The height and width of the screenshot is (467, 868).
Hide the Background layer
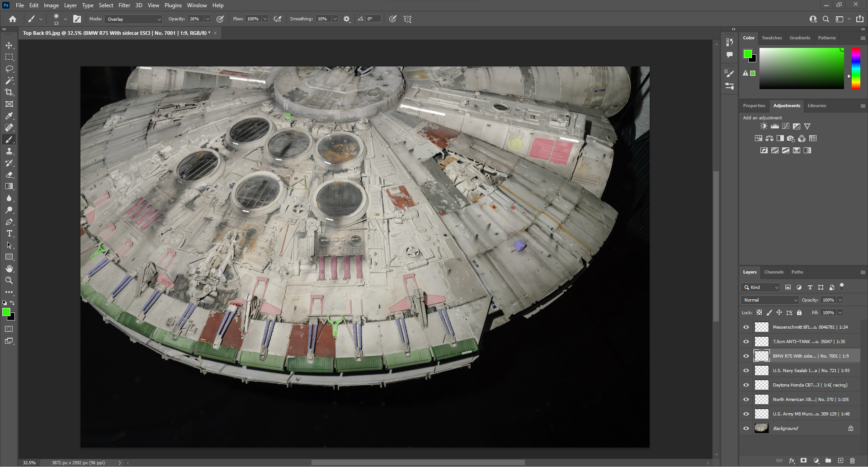746,428
